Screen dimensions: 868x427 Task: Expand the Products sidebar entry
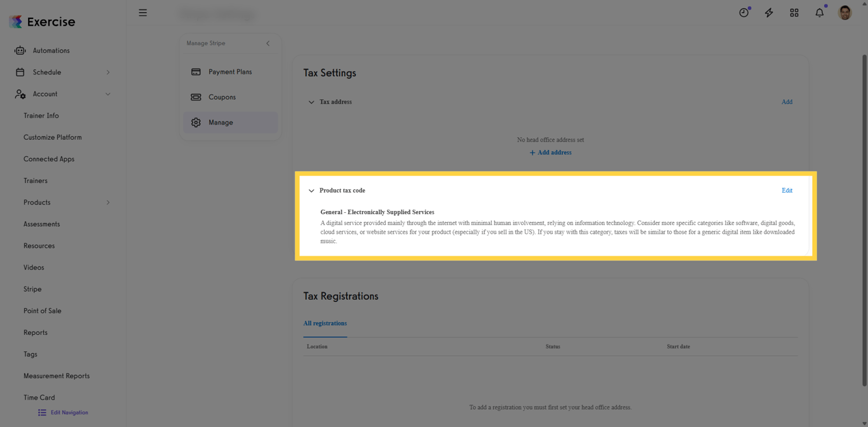(108, 202)
